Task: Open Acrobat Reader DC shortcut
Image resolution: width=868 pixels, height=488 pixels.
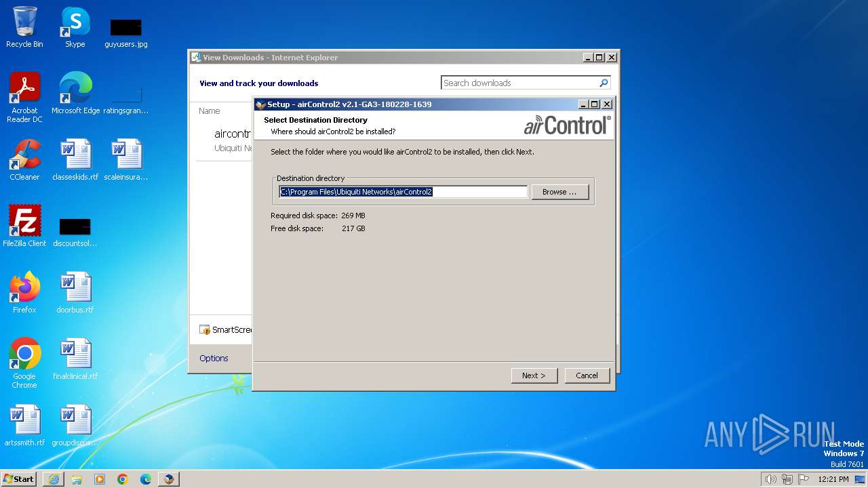Action: [24, 97]
